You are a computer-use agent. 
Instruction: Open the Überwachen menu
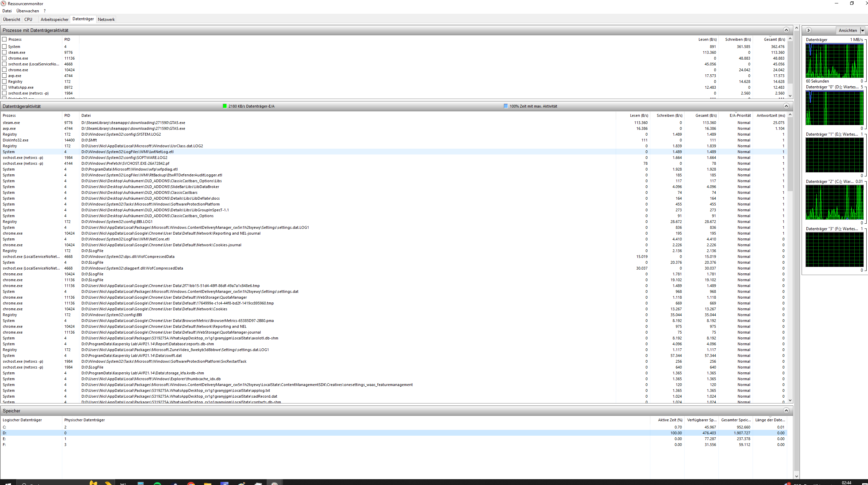coord(27,11)
